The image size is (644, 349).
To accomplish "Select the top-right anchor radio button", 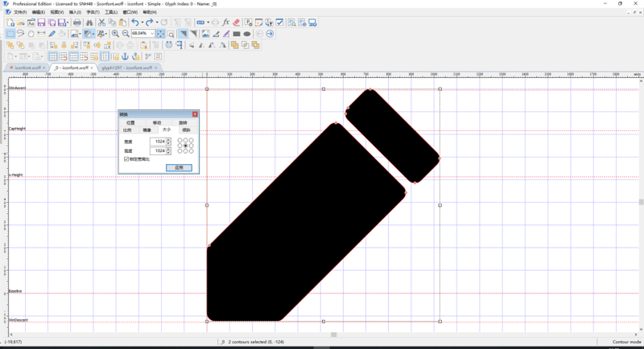I will [192, 140].
